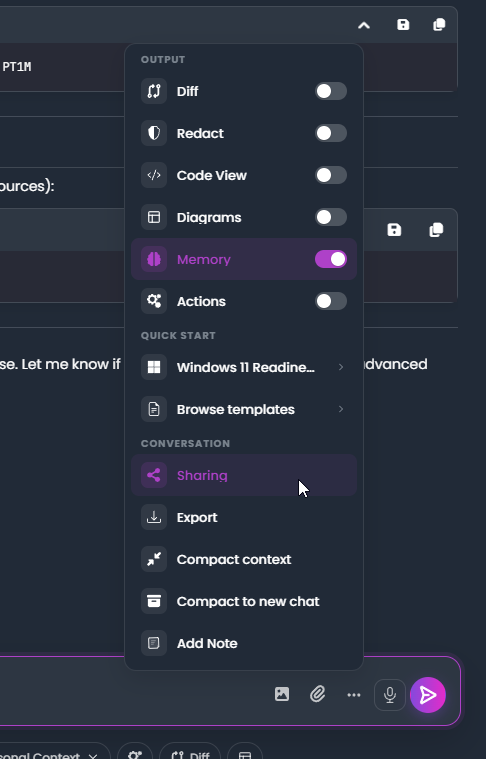
Task: Click the Diagrams layout icon in the menu
Action: click(x=154, y=217)
